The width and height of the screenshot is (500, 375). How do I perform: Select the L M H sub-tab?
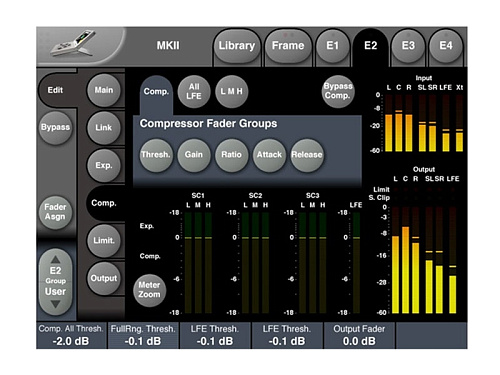click(x=232, y=91)
